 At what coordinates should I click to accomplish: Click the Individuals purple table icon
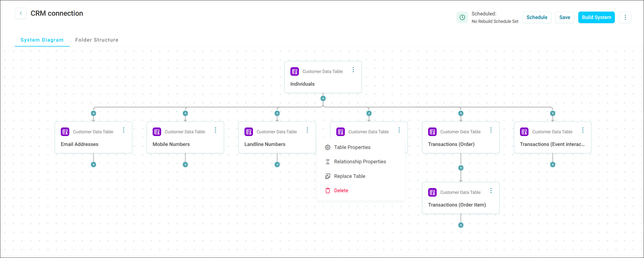[295, 72]
